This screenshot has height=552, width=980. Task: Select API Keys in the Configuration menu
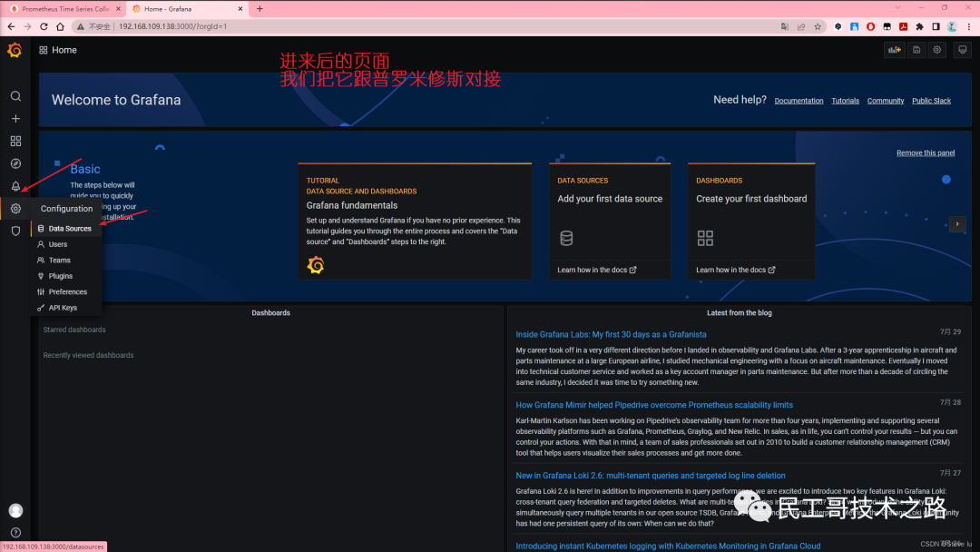pyautogui.click(x=66, y=308)
